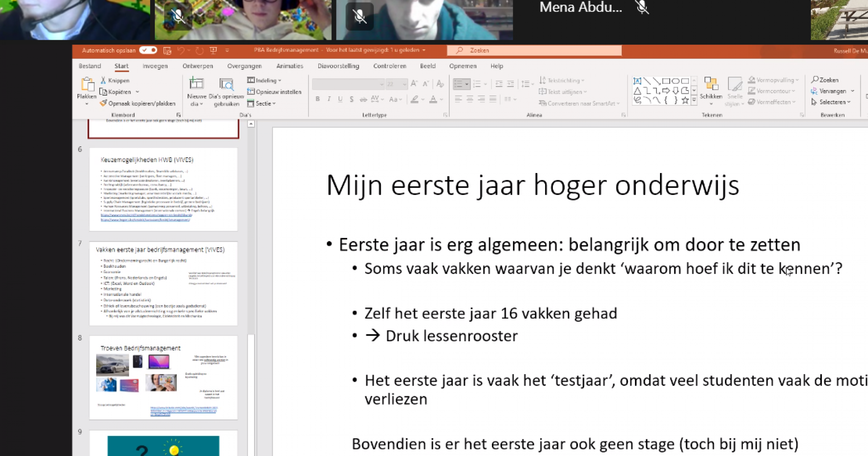868x456 pixels.
Task: Justify text alignment
Action: [x=493, y=99]
